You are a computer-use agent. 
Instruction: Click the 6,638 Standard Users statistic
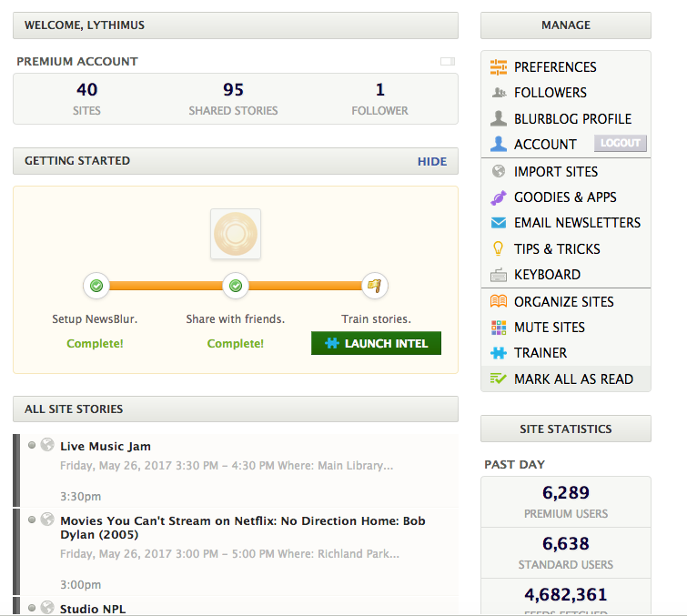566,553
